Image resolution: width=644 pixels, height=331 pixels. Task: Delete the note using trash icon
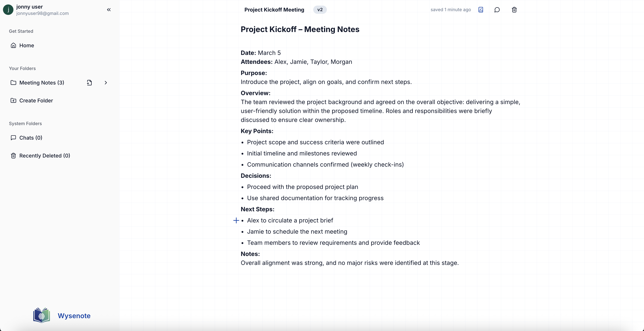[x=514, y=10]
